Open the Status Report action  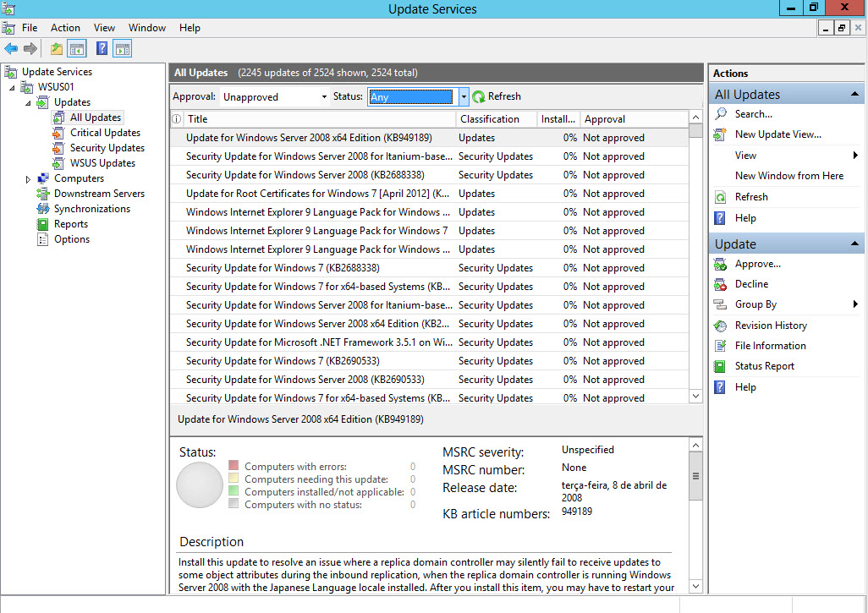(764, 366)
